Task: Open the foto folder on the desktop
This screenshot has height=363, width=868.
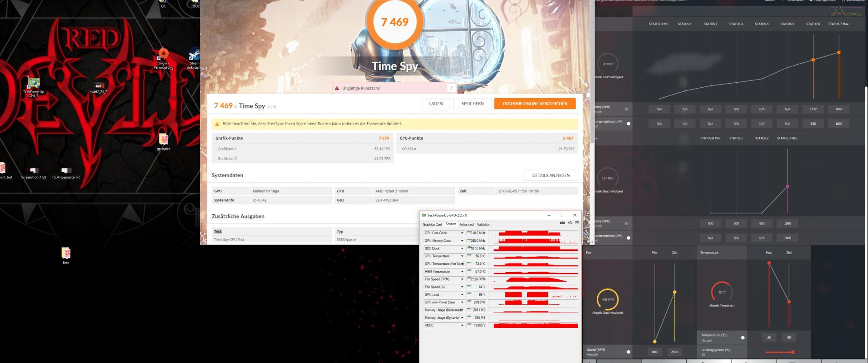Action: pos(66,255)
